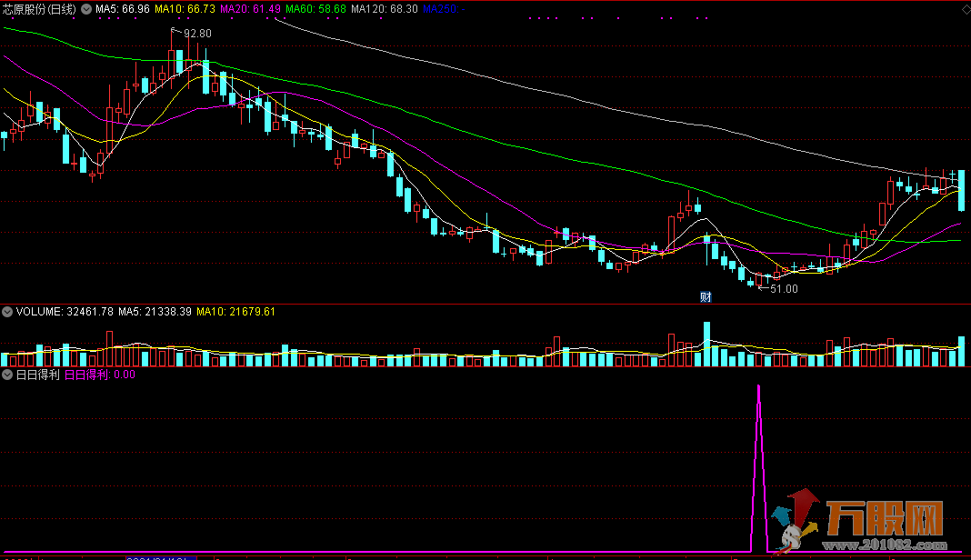Click the 92.80 high price marker

[x=197, y=34]
